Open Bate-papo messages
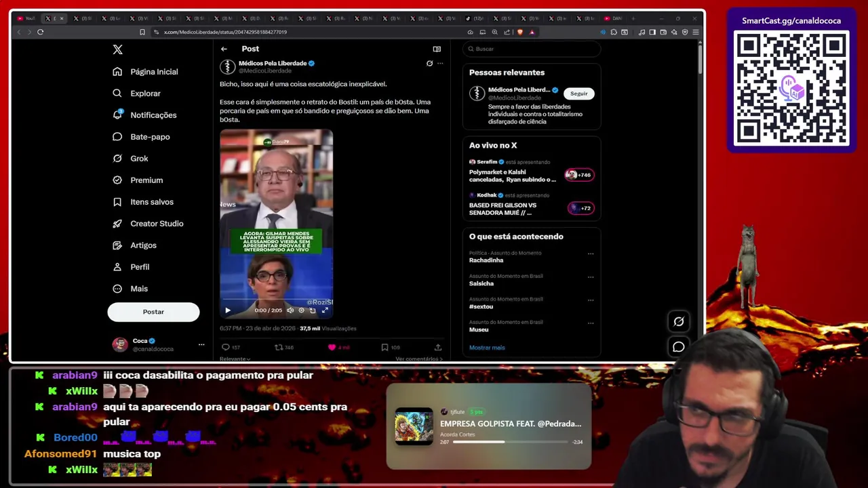This screenshot has width=868, height=488. [x=141, y=137]
